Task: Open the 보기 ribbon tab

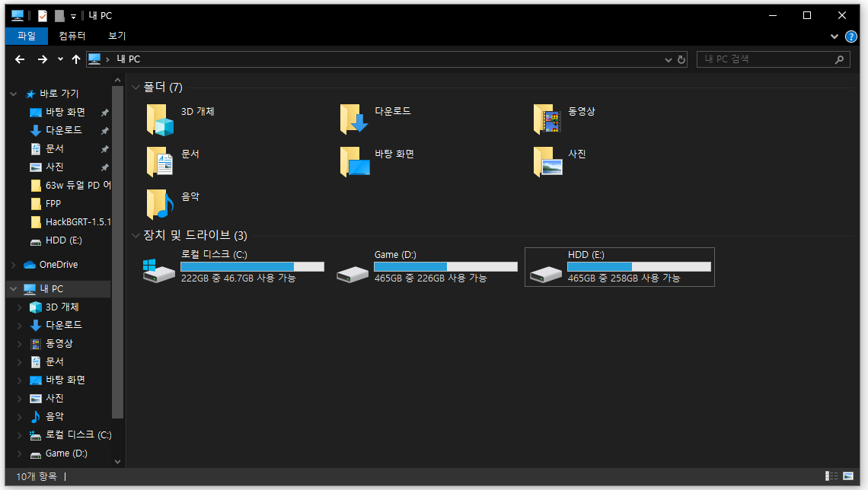Action: (116, 36)
